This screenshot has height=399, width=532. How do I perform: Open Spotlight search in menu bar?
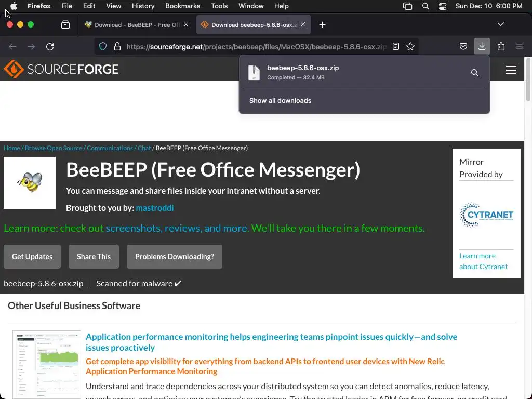pyautogui.click(x=425, y=6)
